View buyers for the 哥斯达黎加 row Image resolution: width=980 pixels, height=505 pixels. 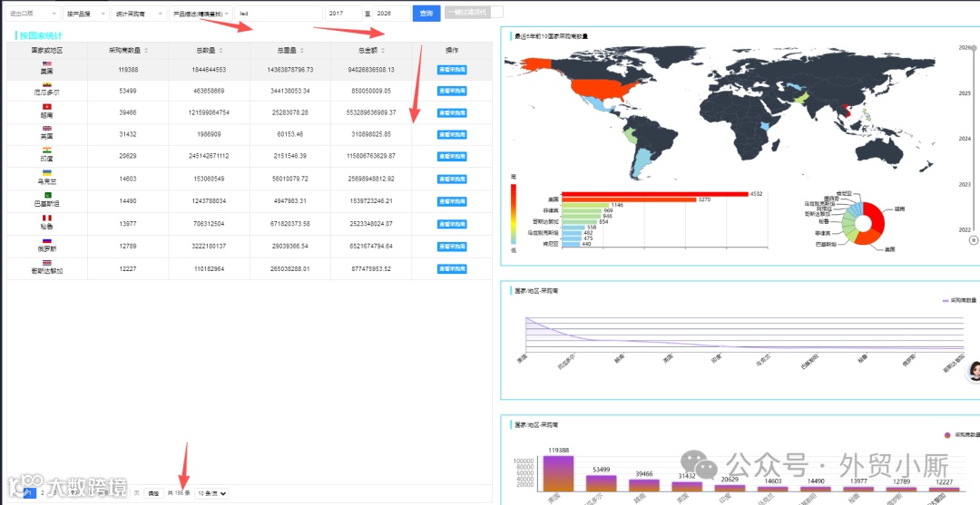452,269
